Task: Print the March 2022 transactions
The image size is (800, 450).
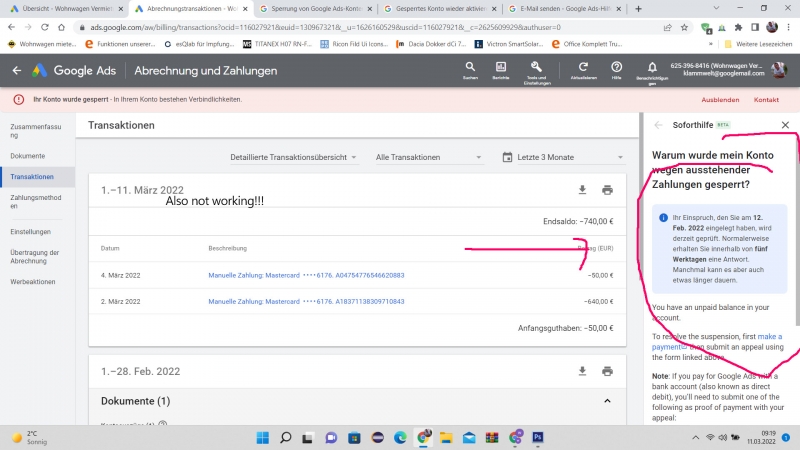Action: point(607,190)
